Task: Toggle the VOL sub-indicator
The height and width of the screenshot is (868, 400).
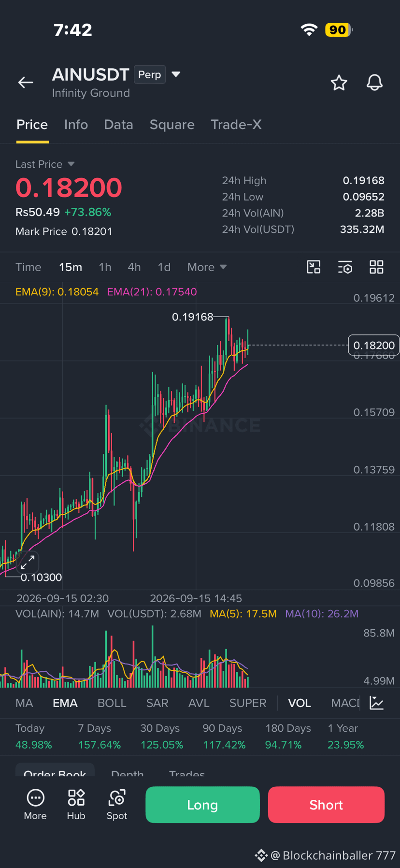Action: coord(299,703)
